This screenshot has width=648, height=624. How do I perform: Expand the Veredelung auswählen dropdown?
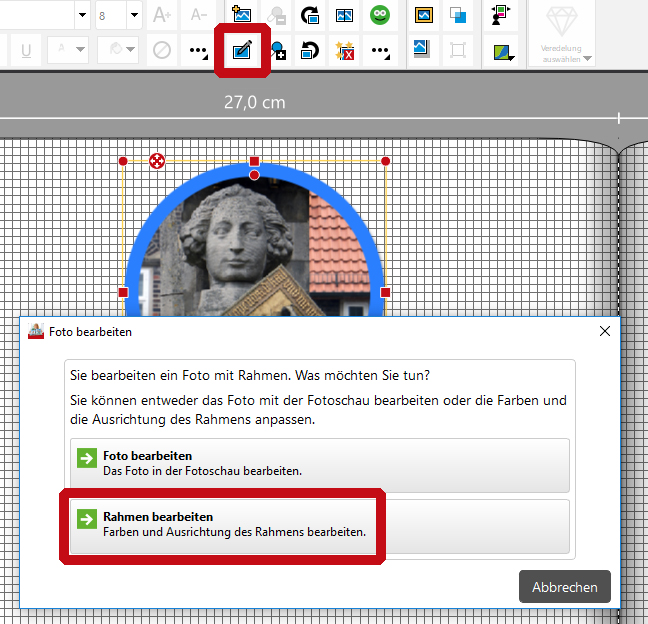[x=567, y=35]
